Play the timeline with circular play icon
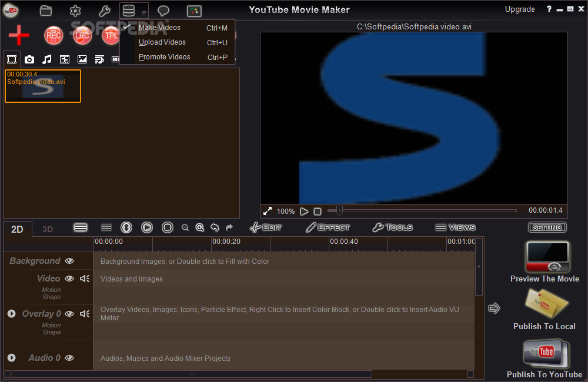 [147, 227]
